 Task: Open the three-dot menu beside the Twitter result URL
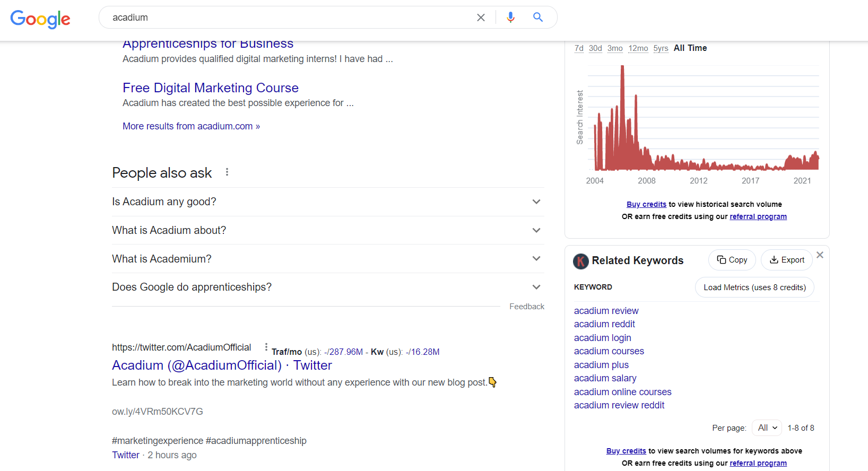(266, 347)
